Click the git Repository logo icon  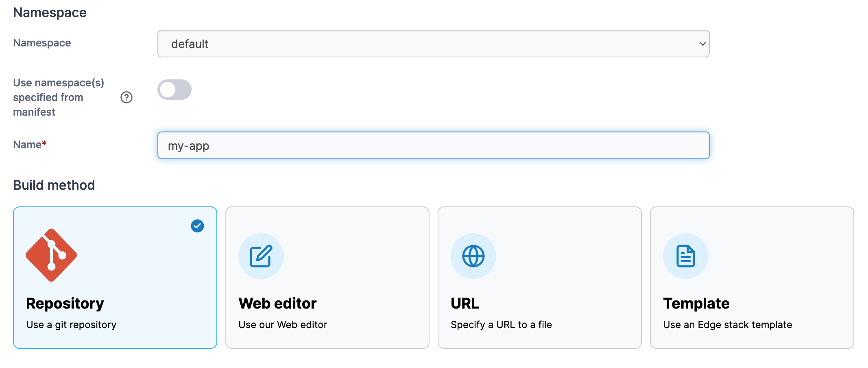51,255
